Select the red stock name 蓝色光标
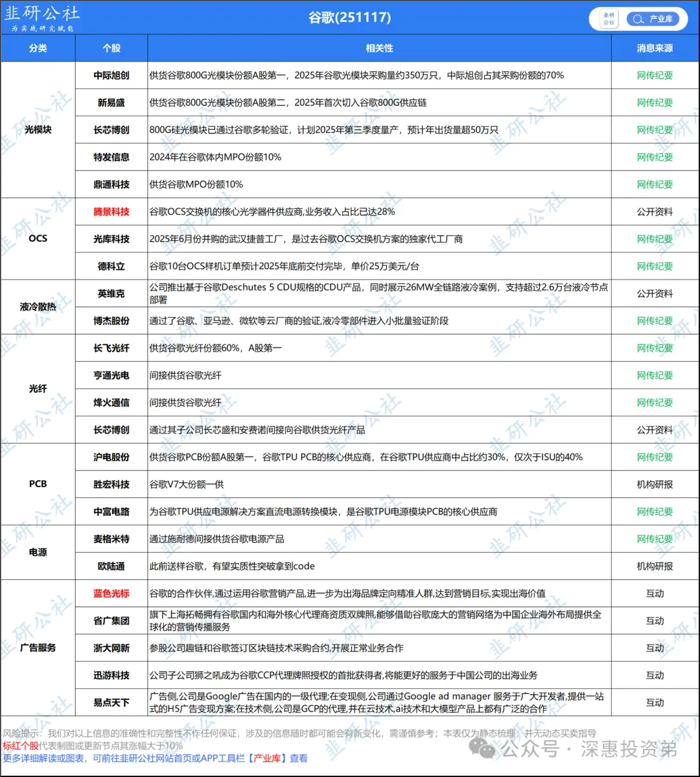The image size is (700, 777). [111, 593]
